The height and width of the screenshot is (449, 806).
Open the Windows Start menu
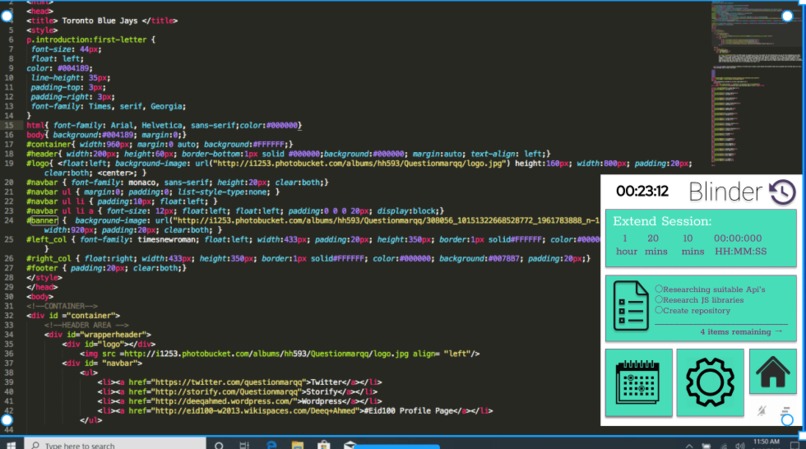pyautogui.click(x=11, y=444)
